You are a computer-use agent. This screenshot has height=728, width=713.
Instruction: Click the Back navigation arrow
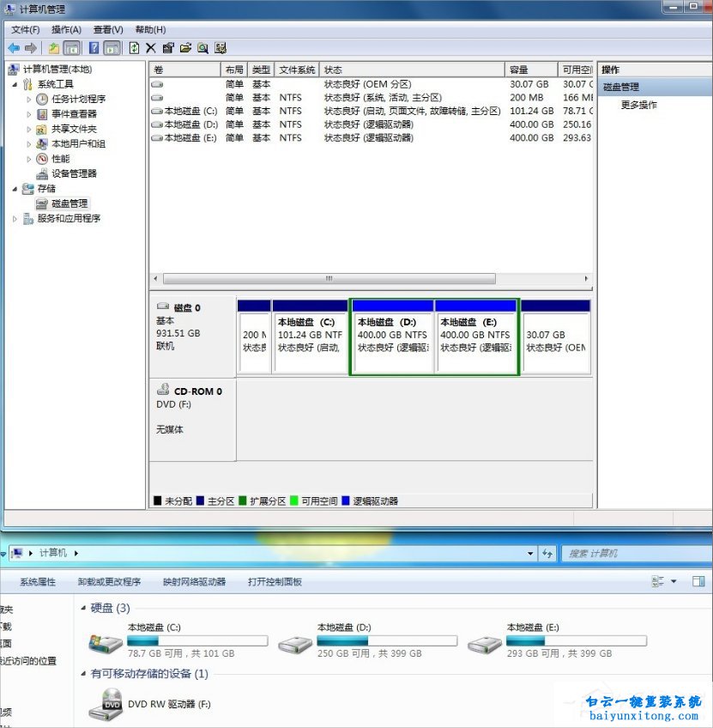coord(14,48)
